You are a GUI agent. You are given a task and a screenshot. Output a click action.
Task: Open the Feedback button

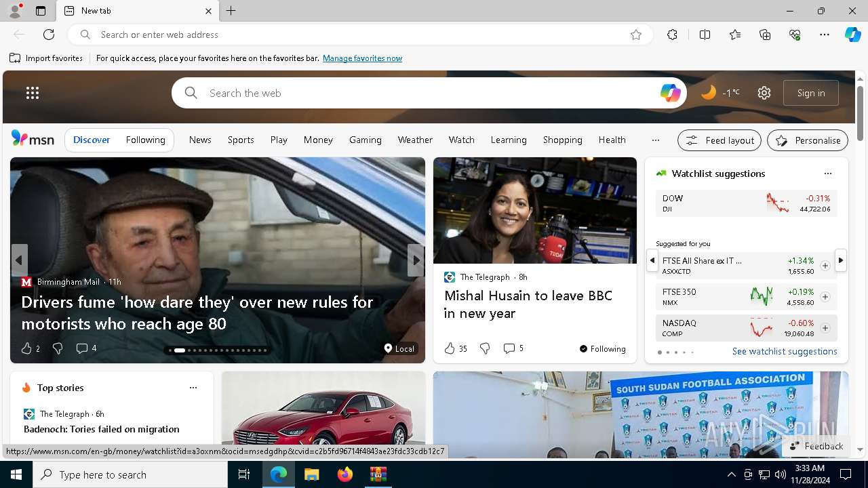[x=816, y=446]
